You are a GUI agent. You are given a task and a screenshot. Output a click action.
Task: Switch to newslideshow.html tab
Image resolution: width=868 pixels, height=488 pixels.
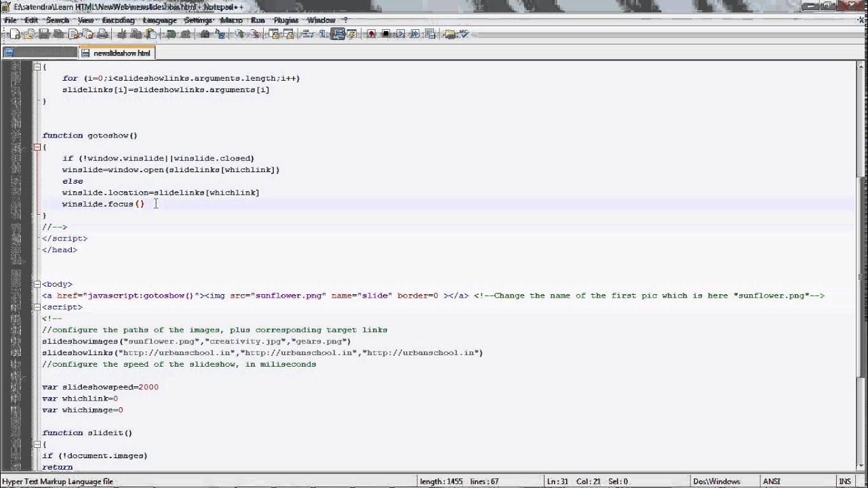coord(117,53)
